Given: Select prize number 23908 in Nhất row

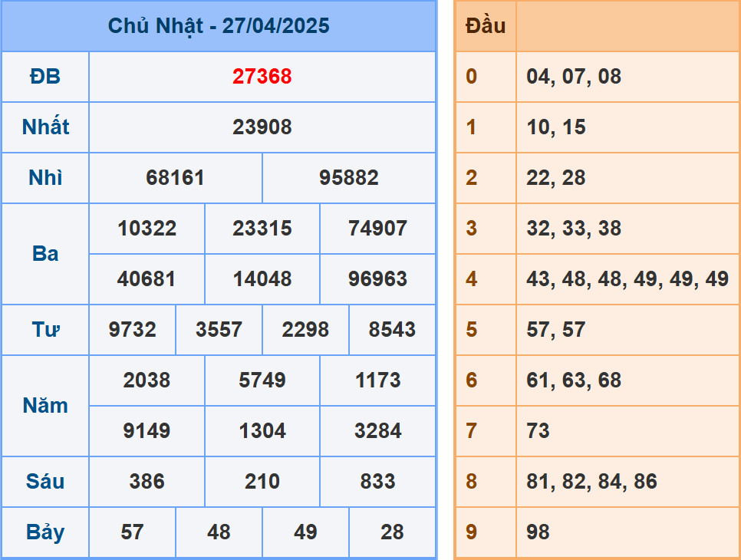Looking at the screenshot, I should (x=262, y=127).
